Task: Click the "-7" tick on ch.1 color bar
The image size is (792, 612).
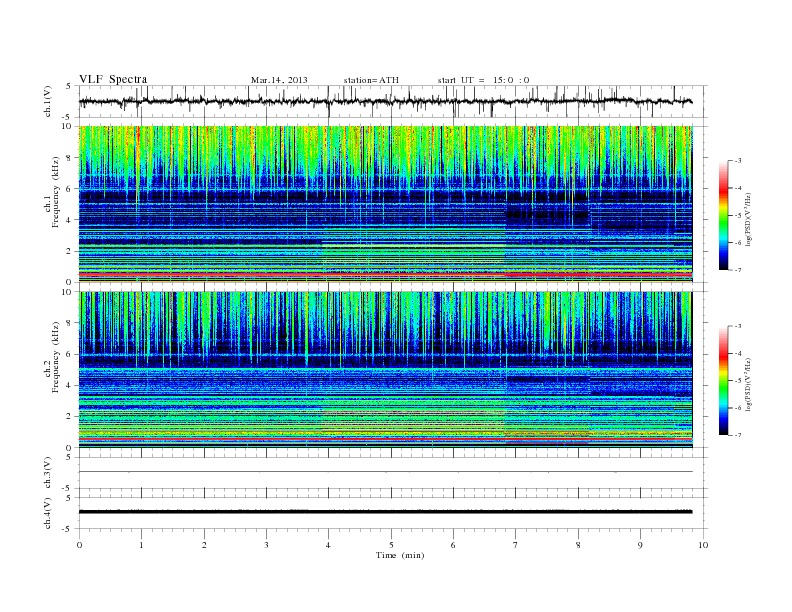Action: [737, 270]
